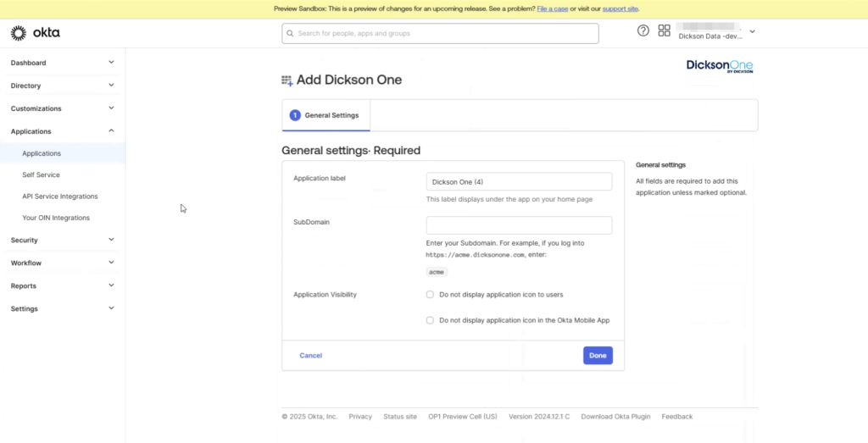Open the help question mark icon
This screenshot has height=443, width=868.
[x=643, y=31]
